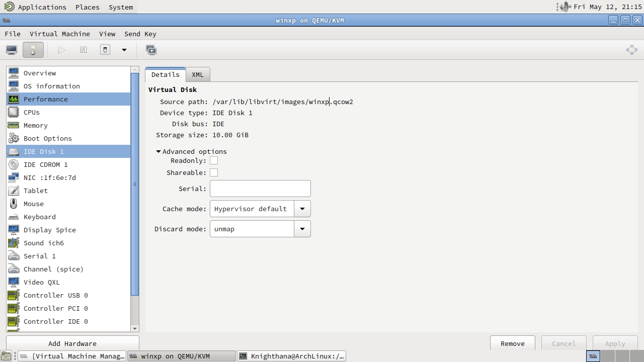Open the Places menu
Image resolution: width=644 pixels, height=362 pixels.
point(87,7)
